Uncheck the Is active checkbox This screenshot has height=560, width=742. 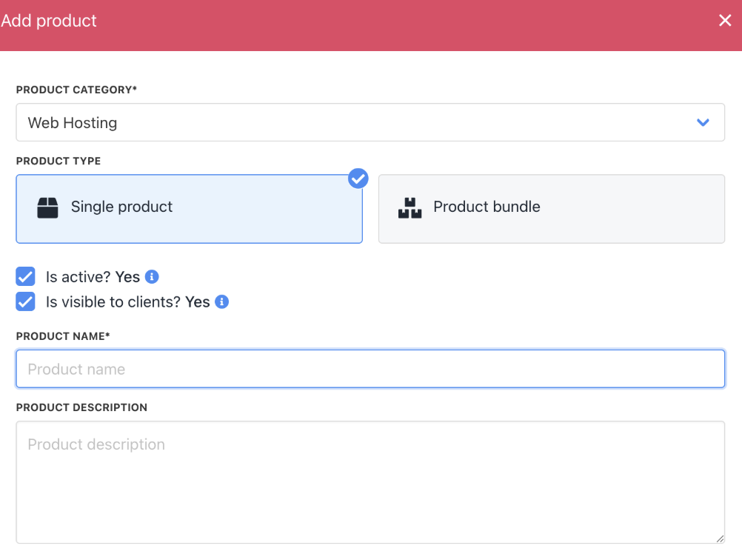pyautogui.click(x=26, y=277)
